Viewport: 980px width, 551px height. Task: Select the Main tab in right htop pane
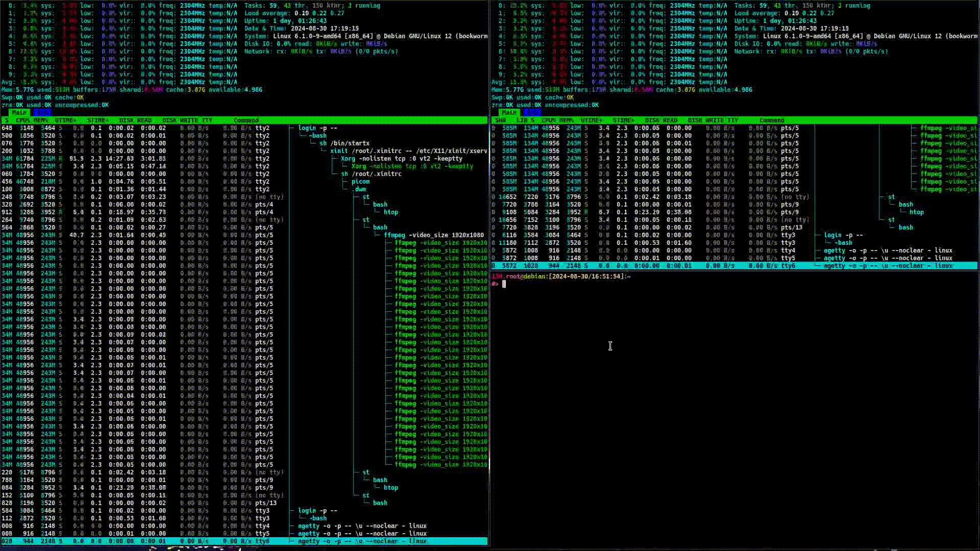click(509, 112)
